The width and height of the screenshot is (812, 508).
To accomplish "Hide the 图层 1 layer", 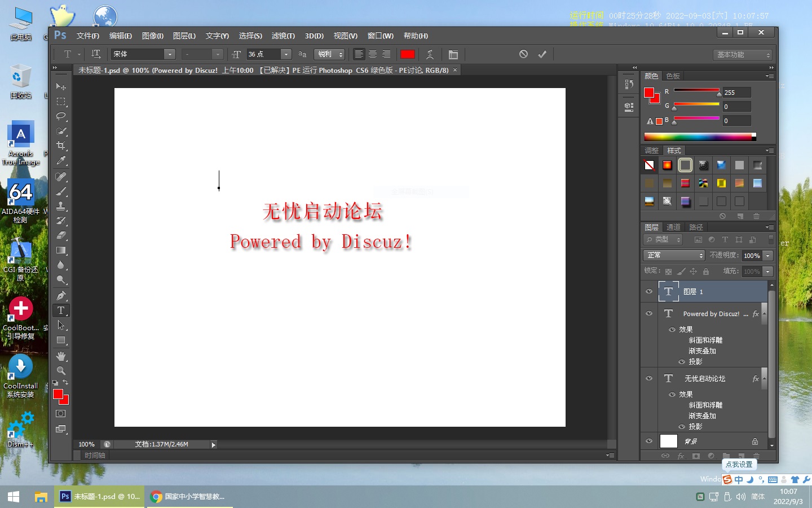I will [x=649, y=291].
